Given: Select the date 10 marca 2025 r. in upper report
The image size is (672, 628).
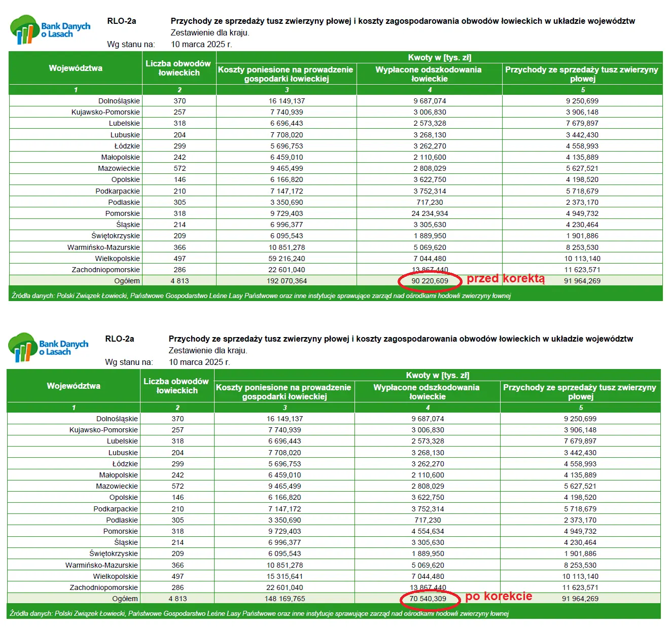Looking at the screenshot, I should [201, 44].
